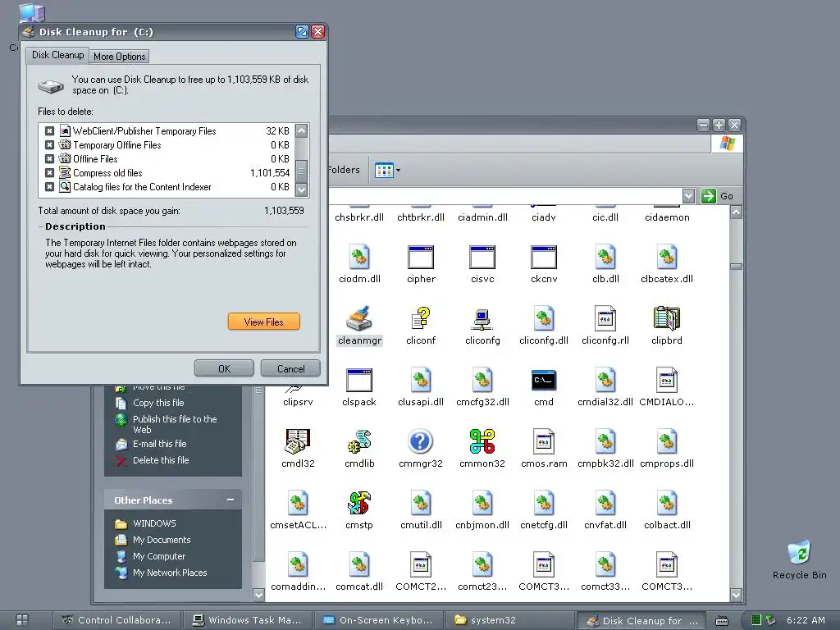Confirm Disk Cleanup with OK
Screen dimensions: 840x630
[x=224, y=368]
